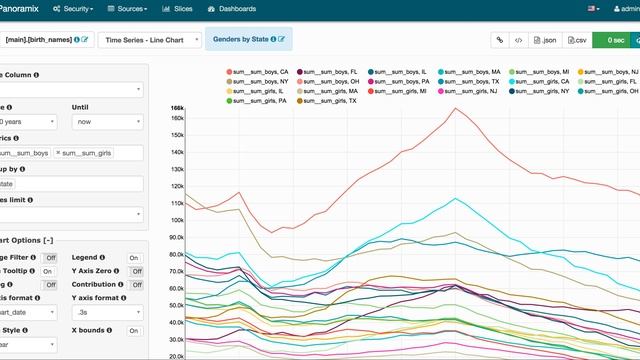Toggle sum__sum_girls, PA legend entry
Image resolution: width=640 pixels, height=360 pixels.
point(257,101)
